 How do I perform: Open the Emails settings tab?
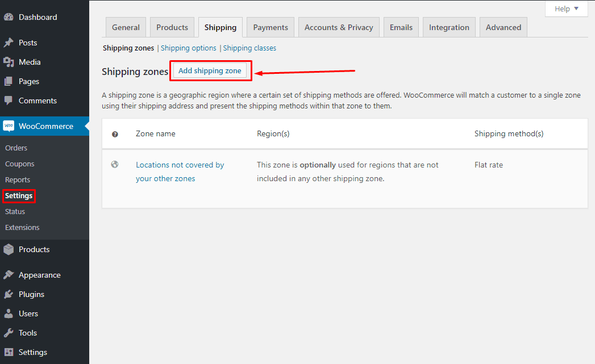point(401,27)
